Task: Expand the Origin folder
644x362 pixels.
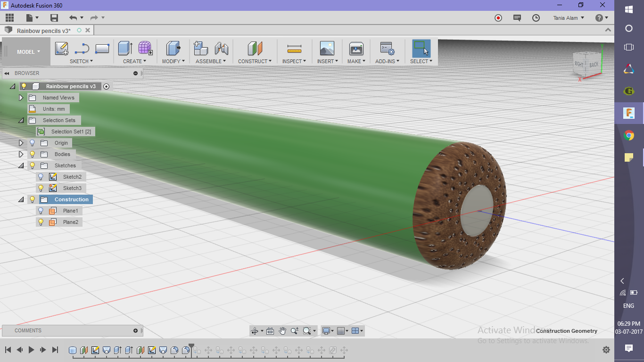Action: point(21,143)
